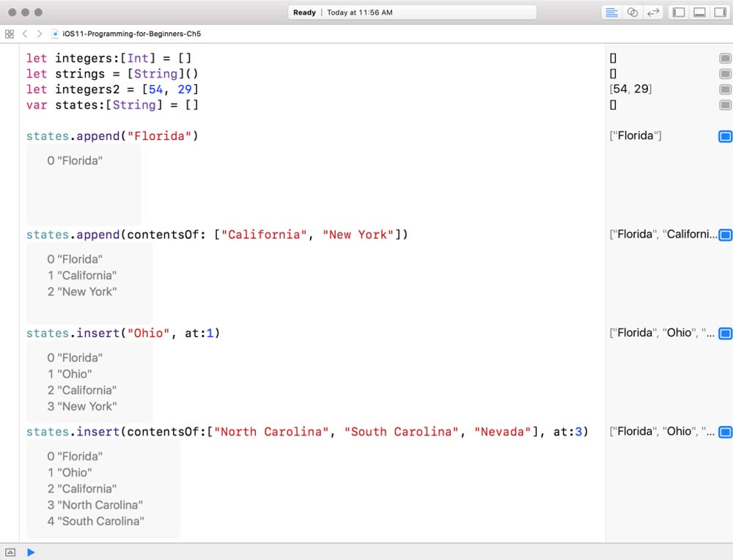Show debug area using bottom-left button
This screenshot has height=560, width=733.
tap(10, 552)
